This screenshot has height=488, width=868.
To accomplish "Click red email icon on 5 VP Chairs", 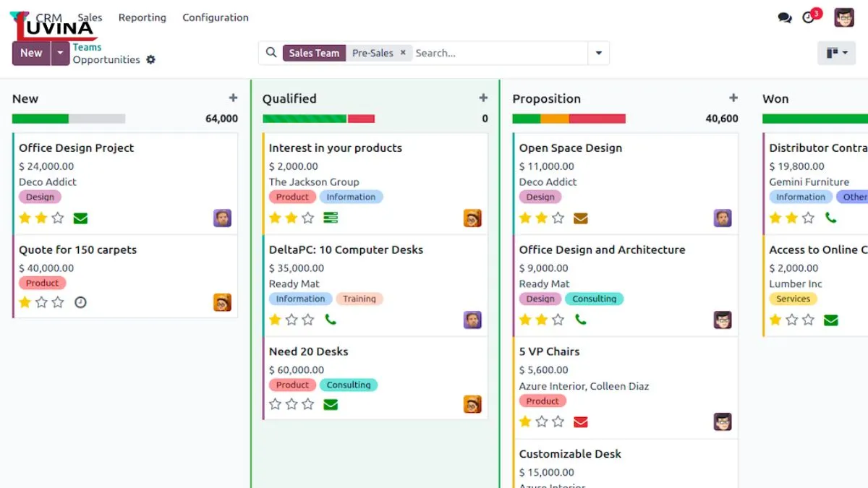I will click(580, 421).
